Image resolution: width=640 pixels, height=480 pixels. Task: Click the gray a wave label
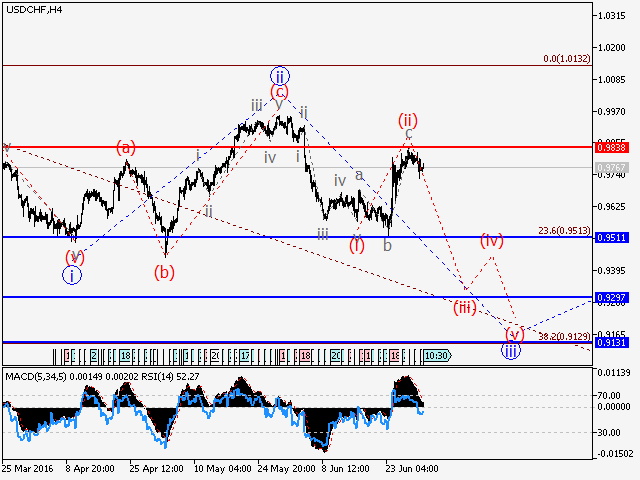(359, 175)
